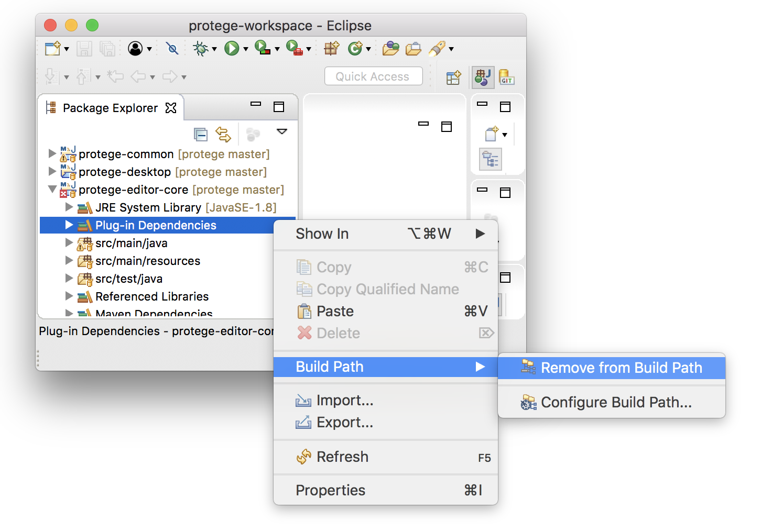The image size is (761, 532).
Task: Minimize the Package Explorer view
Action: click(x=256, y=104)
